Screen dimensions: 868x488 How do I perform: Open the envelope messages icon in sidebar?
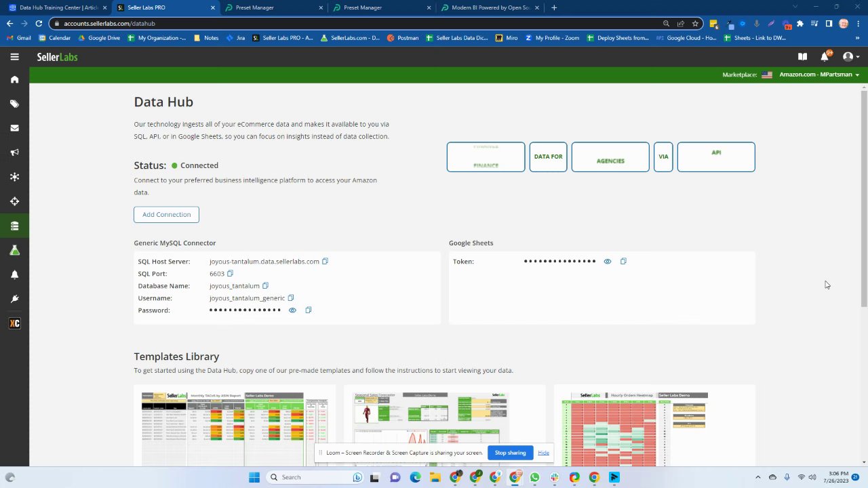point(14,128)
